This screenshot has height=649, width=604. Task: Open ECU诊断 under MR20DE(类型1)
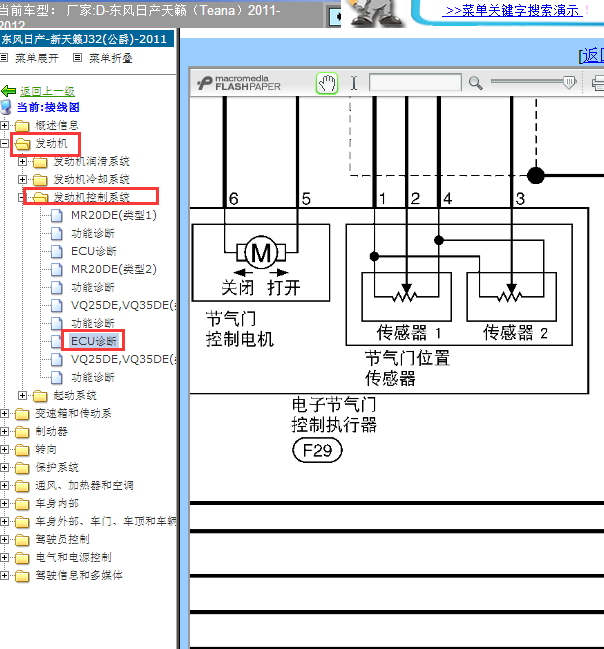(94, 251)
